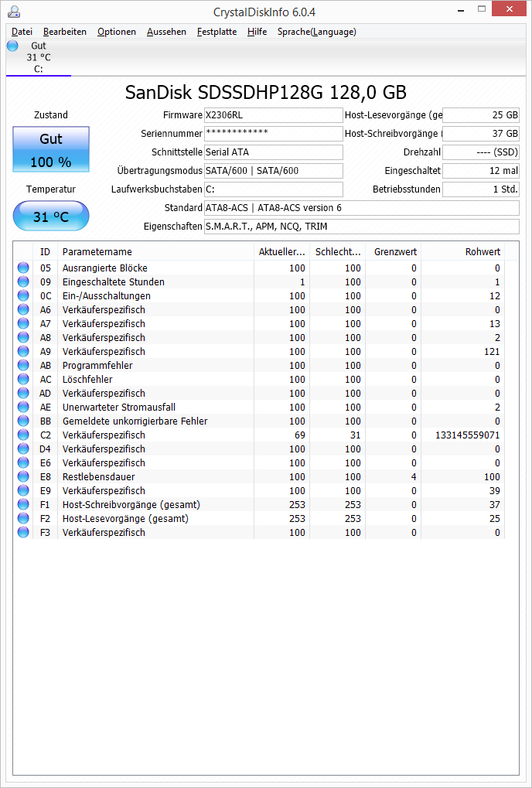
Task: Click the masked Seriennummer field
Action: pos(273,134)
